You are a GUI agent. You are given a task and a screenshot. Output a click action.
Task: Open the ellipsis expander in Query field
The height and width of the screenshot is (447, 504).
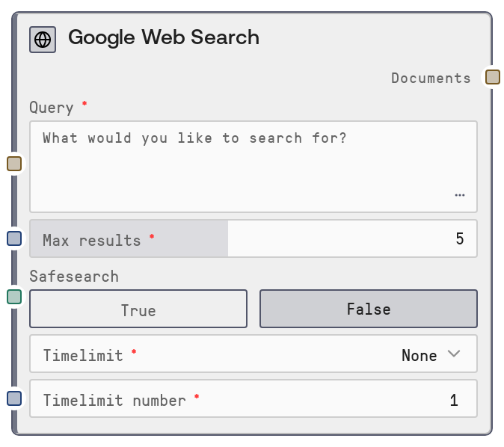tap(459, 195)
